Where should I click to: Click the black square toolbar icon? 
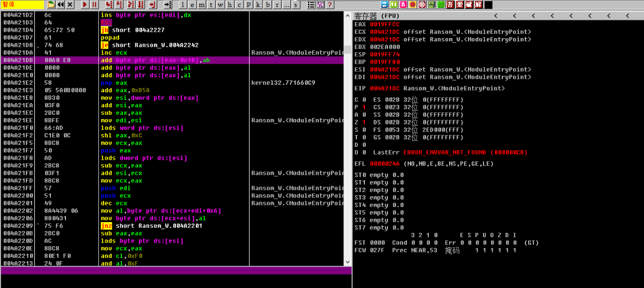(x=488, y=5)
